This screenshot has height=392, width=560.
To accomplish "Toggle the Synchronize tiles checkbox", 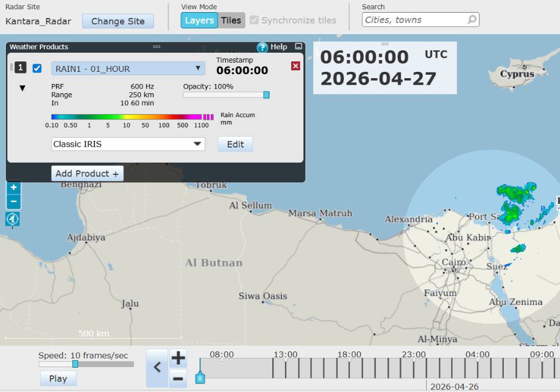I will coord(254,20).
